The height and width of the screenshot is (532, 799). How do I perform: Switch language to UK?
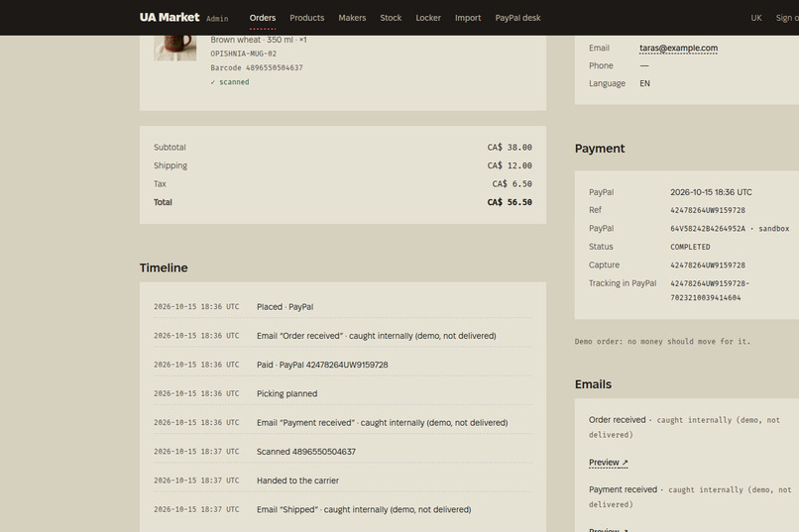756,18
